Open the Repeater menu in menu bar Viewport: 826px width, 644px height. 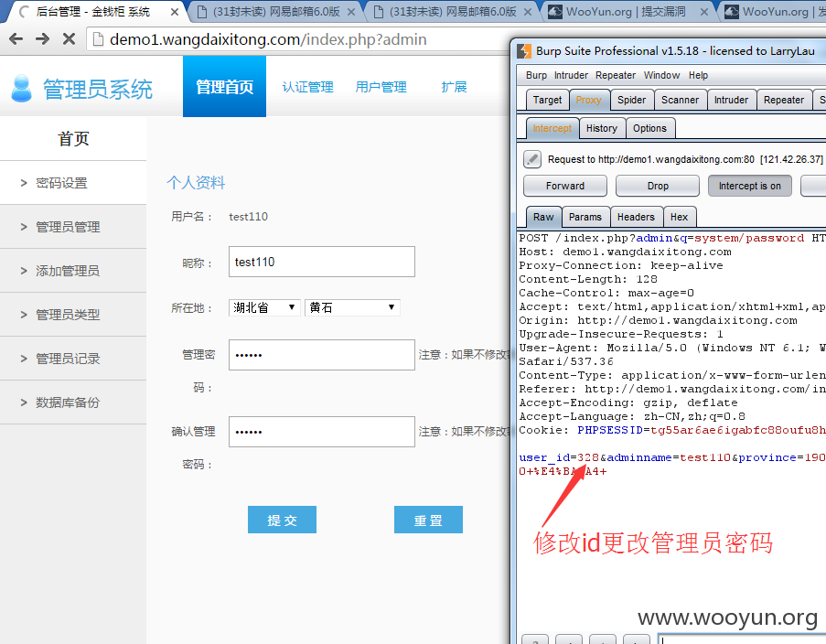(616, 75)
